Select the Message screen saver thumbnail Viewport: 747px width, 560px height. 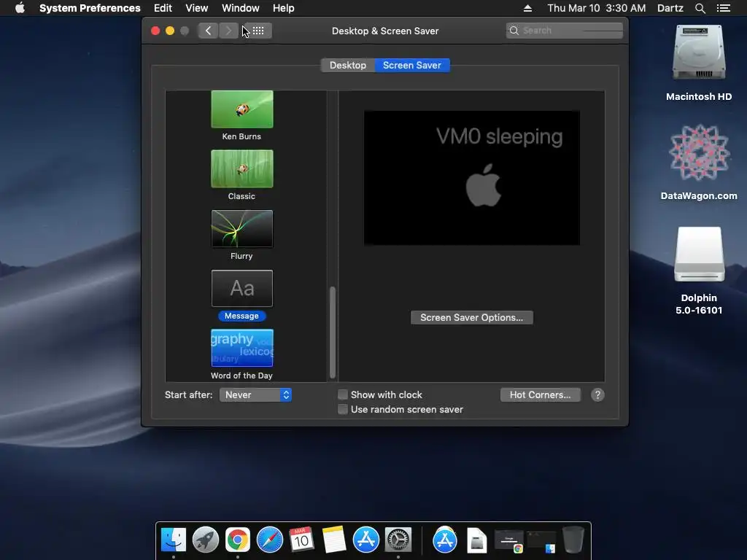(242, 289)
